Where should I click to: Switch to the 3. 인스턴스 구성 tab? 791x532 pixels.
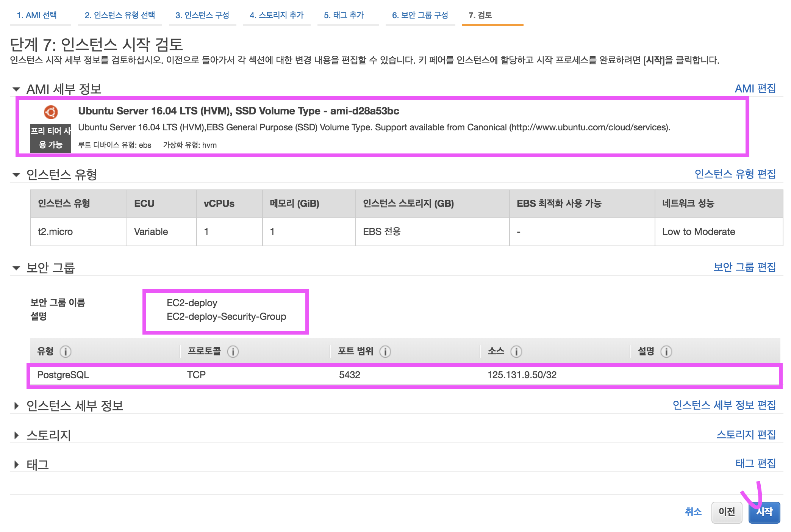tap(202, 15)
